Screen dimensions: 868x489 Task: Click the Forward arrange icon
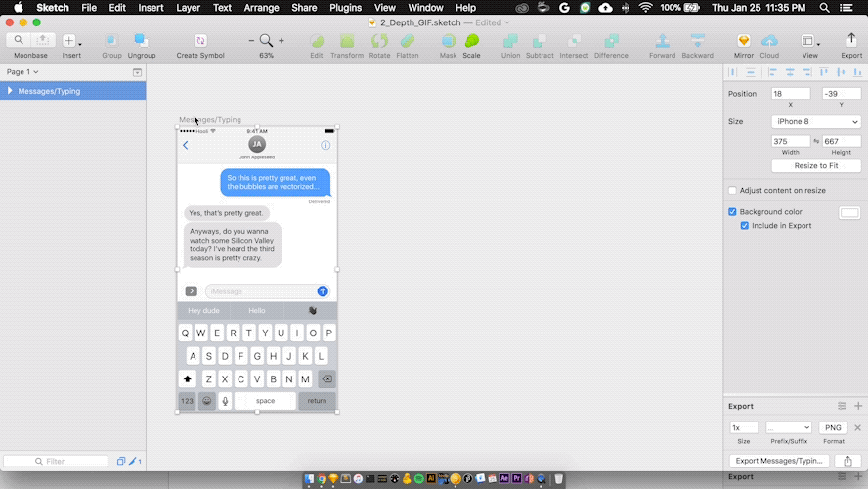662,41
